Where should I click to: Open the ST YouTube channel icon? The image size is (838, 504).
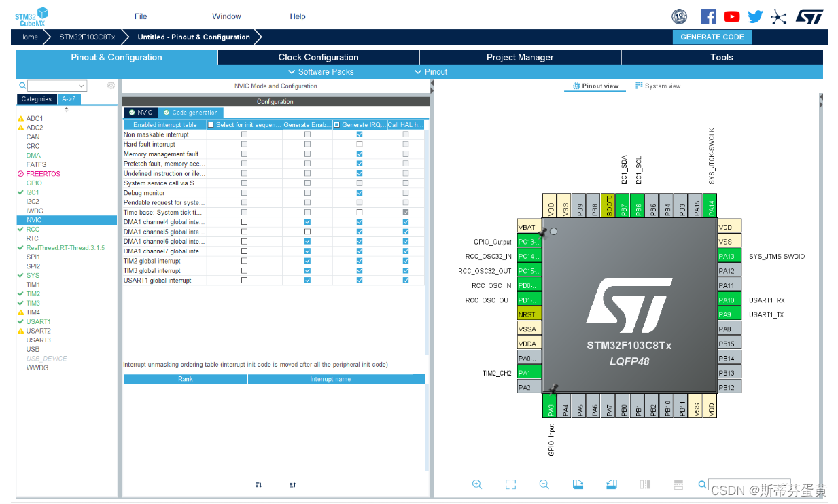pos(732,16)
